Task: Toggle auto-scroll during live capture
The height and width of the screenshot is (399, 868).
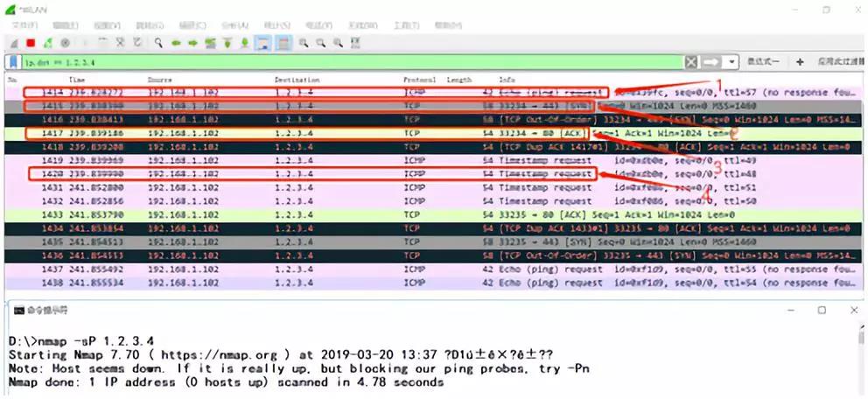Action: point(263,42)
